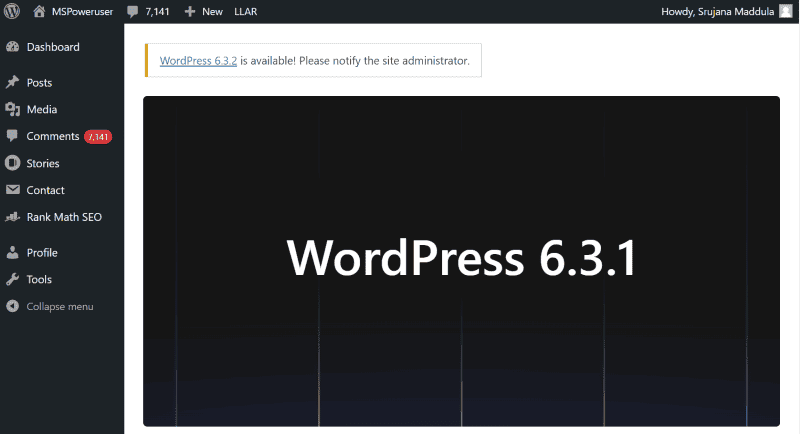Click the Posts pushpin icon

(13, 82)
